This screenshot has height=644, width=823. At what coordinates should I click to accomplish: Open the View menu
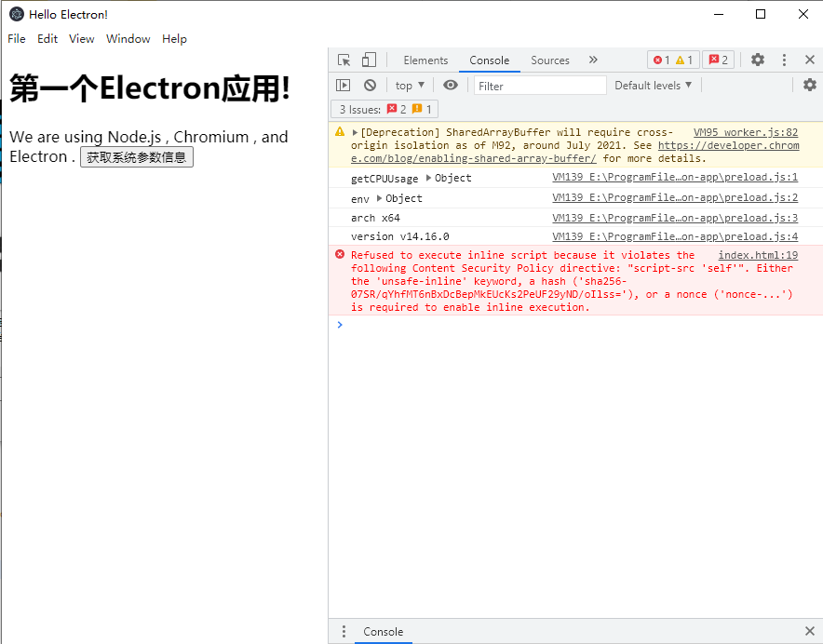(x=81, y=39)
